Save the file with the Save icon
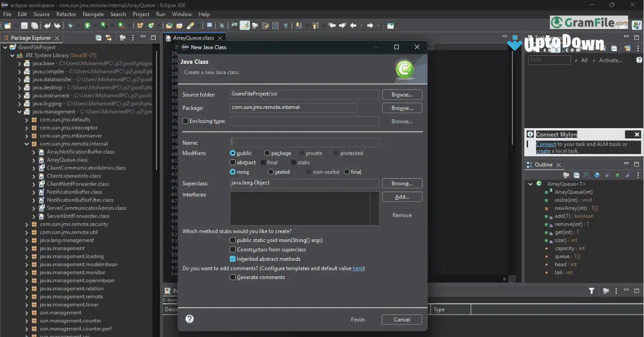 point(24,25)
